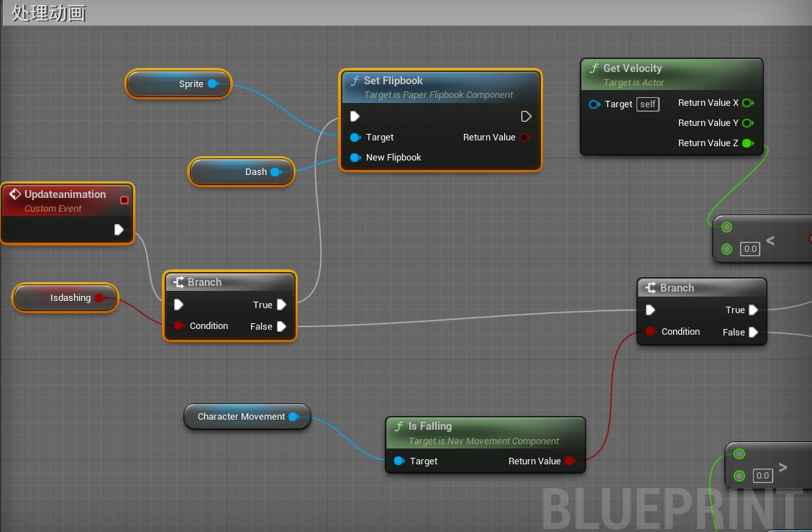Click the Dash variable output pin

point(275,172)
